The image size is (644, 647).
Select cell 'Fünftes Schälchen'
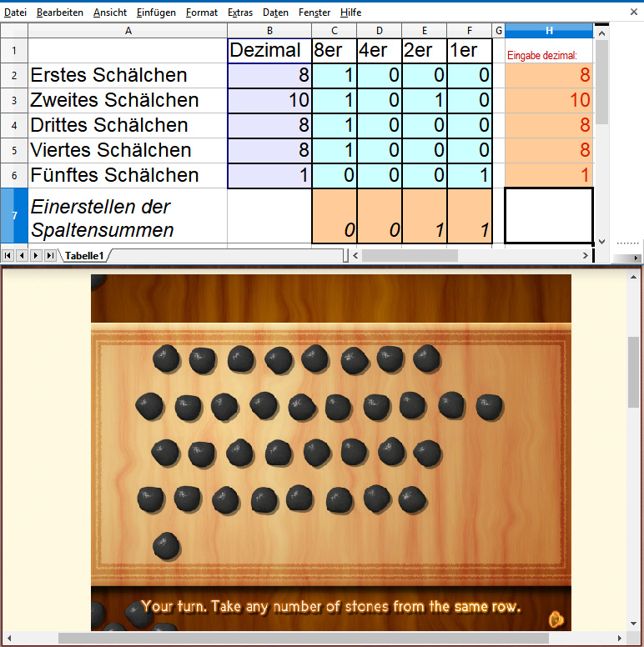point(128,175)
